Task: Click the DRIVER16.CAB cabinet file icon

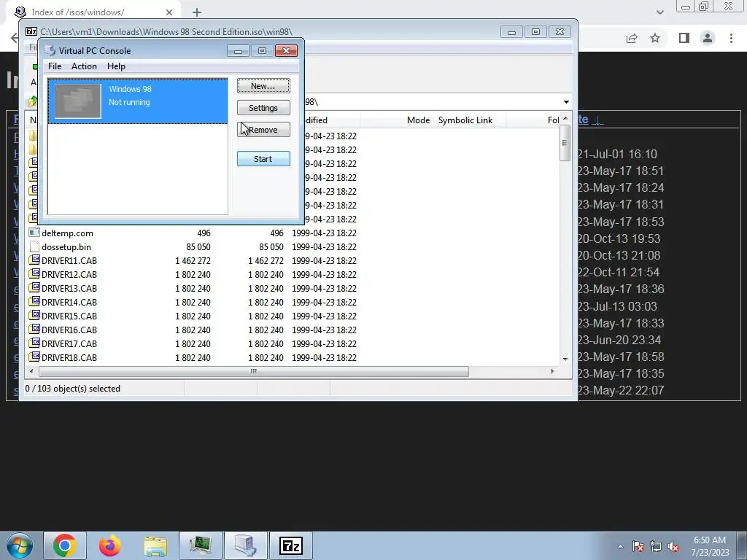Action: click(x=34, y=329)
